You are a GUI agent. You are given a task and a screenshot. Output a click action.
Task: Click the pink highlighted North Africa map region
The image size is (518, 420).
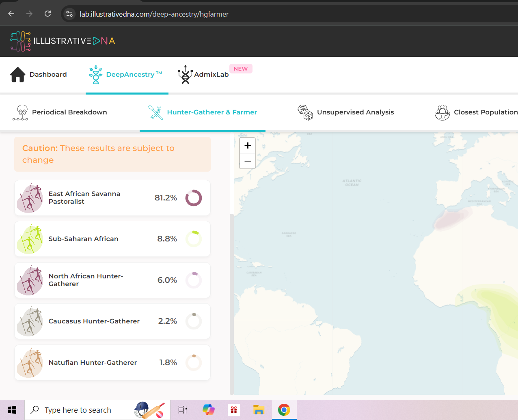click(453, 219)
